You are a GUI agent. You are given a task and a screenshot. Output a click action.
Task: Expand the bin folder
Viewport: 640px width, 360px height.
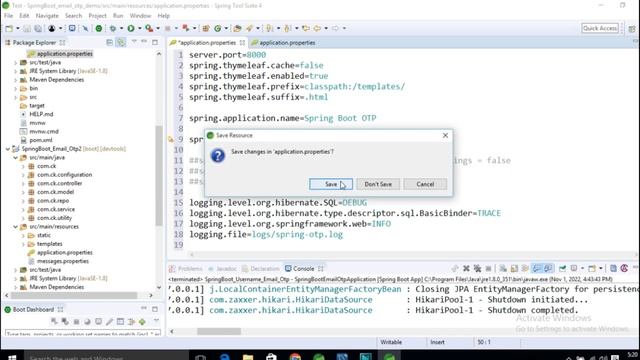coord(16,88)
